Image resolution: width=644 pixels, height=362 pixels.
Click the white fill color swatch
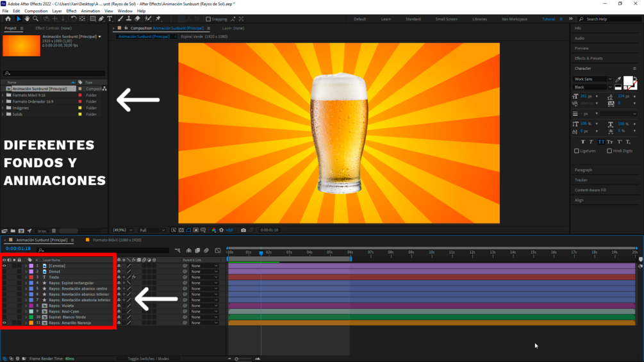tap(628, 81)
